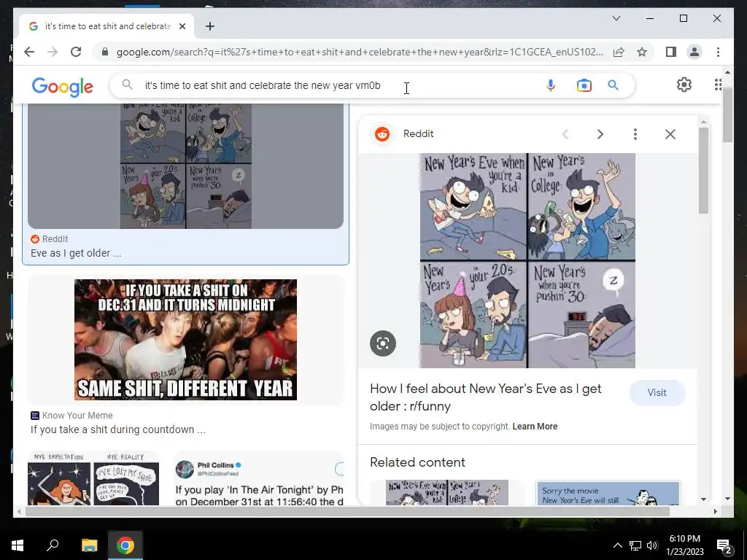Open a new browser tab
This screenshot has height=560, width=747.
tap(210, 26)
